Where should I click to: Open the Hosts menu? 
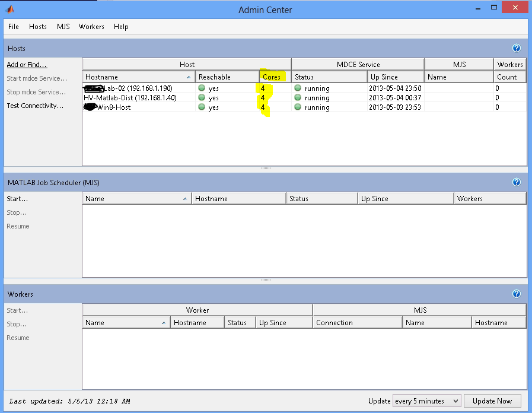[37, 27]
